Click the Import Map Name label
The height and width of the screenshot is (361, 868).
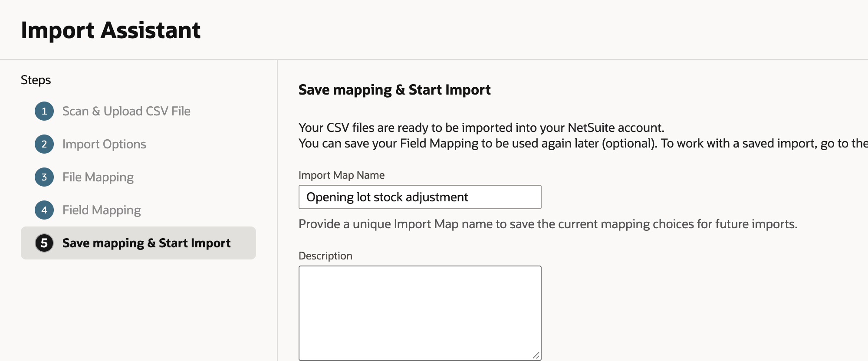click(x=342, y=175)
